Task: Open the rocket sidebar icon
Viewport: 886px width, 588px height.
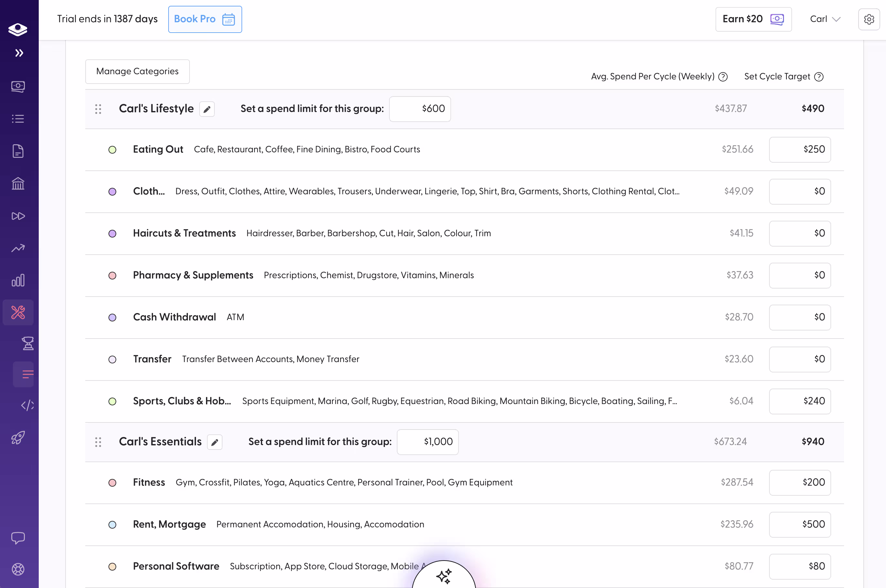Action: coord(18,438)
